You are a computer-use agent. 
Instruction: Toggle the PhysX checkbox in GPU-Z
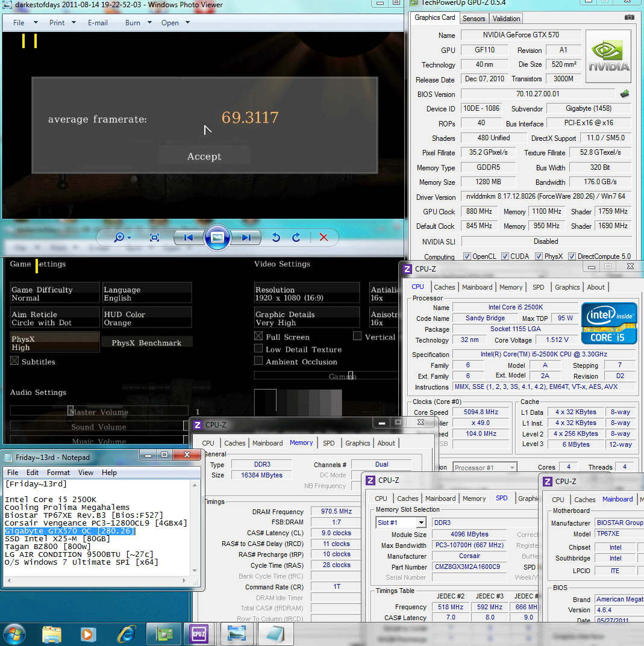(x=539, y=256)
